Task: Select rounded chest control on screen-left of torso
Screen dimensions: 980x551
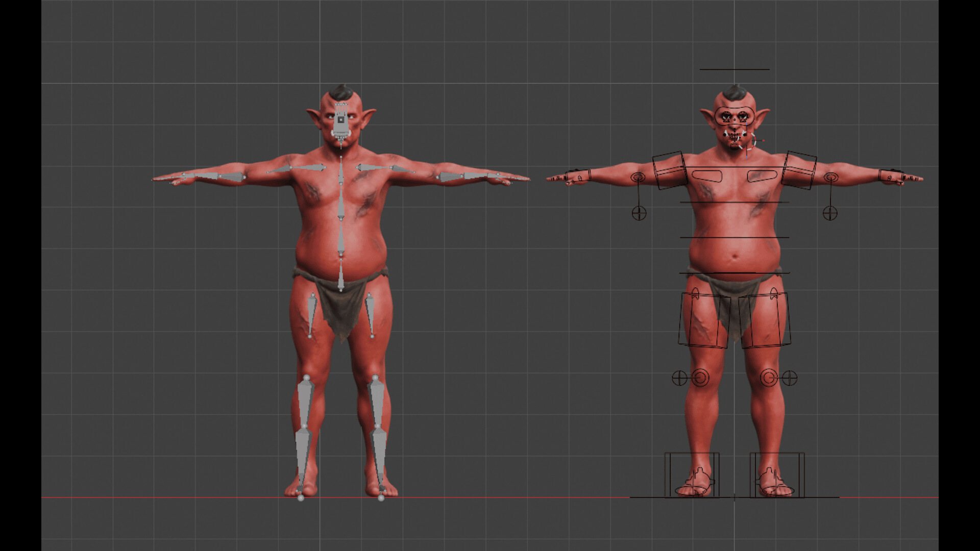Action: [706, 177]
